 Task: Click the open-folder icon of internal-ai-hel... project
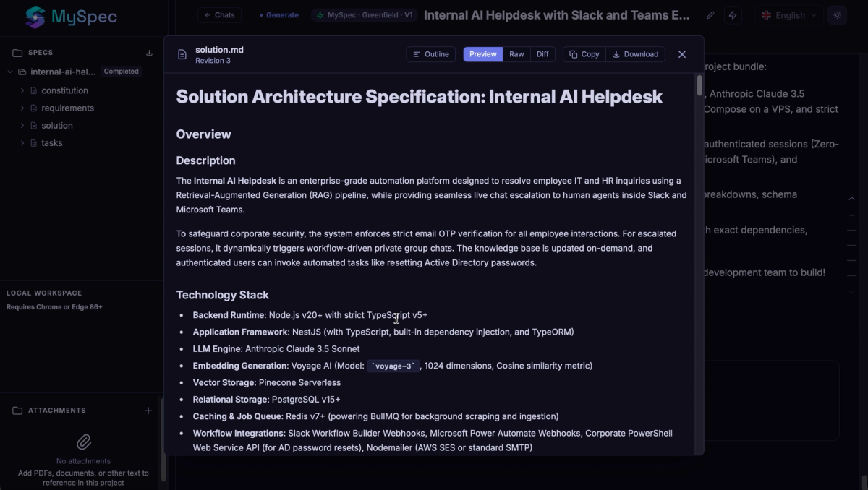[22, 72]
